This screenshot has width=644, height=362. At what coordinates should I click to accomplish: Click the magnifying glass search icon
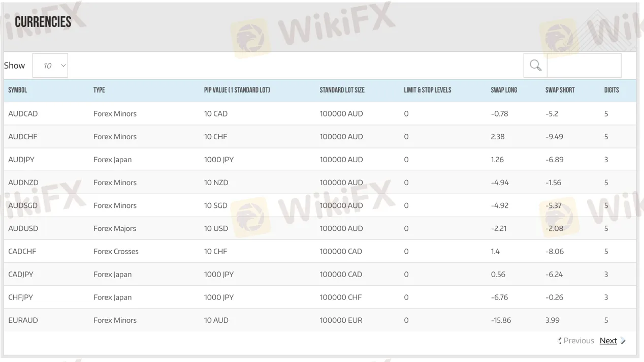(x=535, y=66)
